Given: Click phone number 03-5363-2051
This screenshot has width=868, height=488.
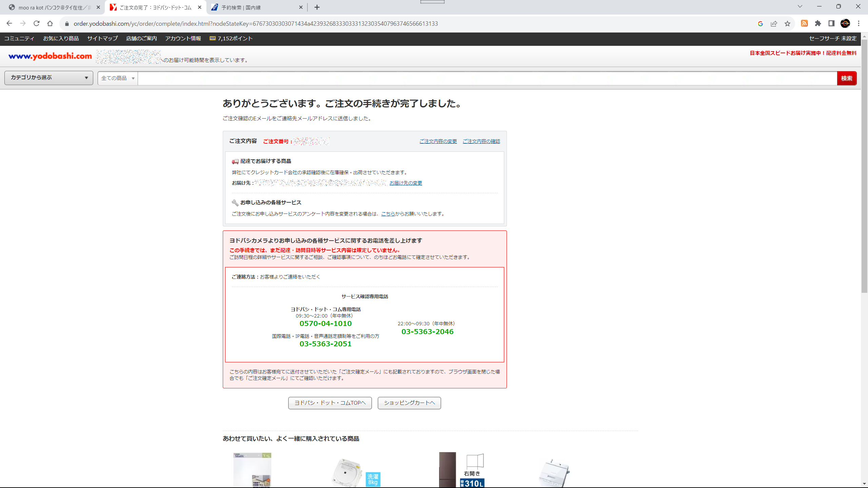Looking at the screenshot, I should pos(325,344).
